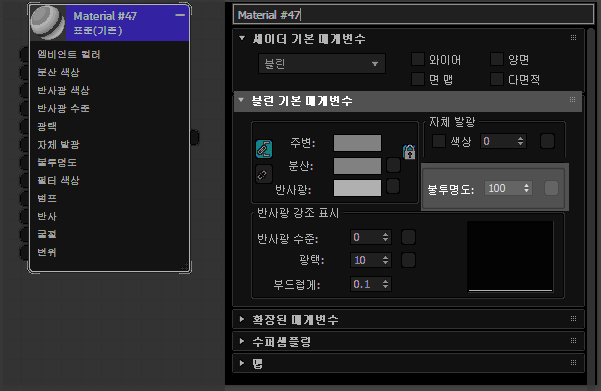Expand the 확장된 매개변수 rollout
Screen dimensions: 601x391
pos(241,319)
